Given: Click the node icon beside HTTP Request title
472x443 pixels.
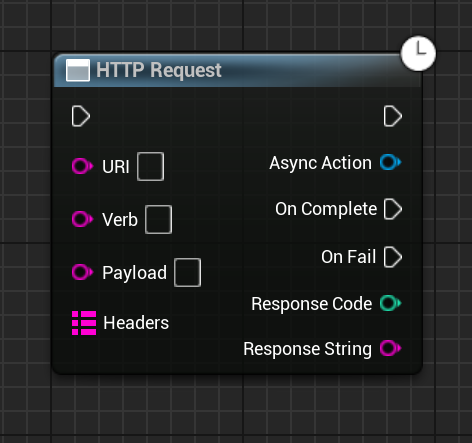Looking at the screenshot, I should point(78,70).
